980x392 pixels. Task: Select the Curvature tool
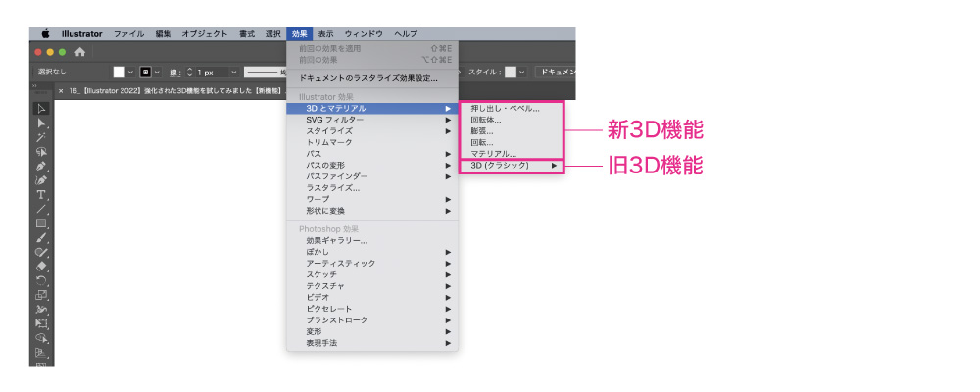[x=41, y=180]
